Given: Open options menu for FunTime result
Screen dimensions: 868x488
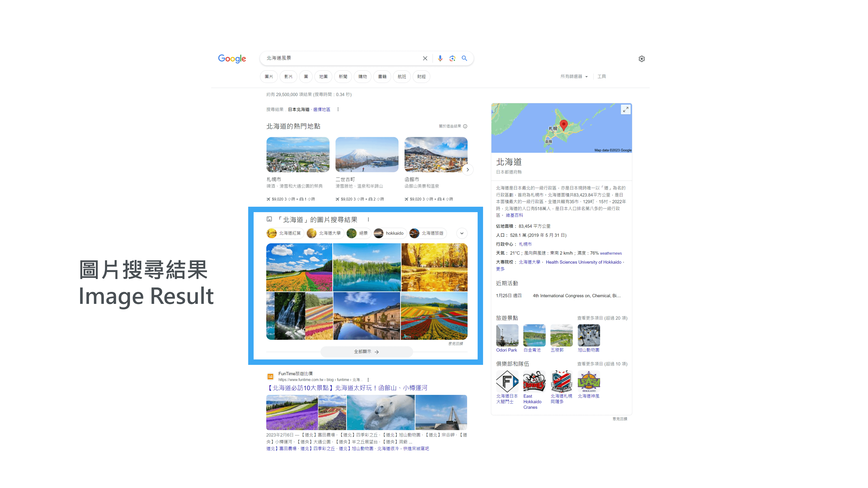Looking at the screenshot, I should 368,380.
